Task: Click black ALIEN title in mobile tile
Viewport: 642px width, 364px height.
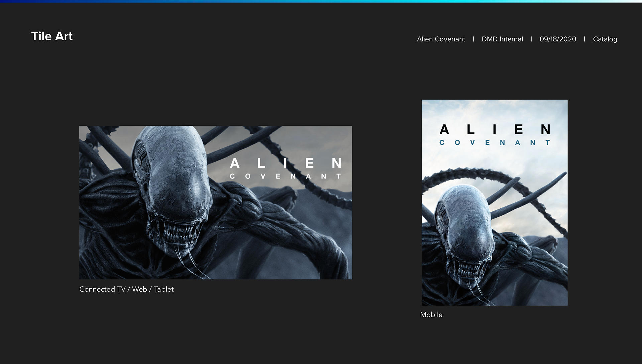Action: tap(494, 129)
